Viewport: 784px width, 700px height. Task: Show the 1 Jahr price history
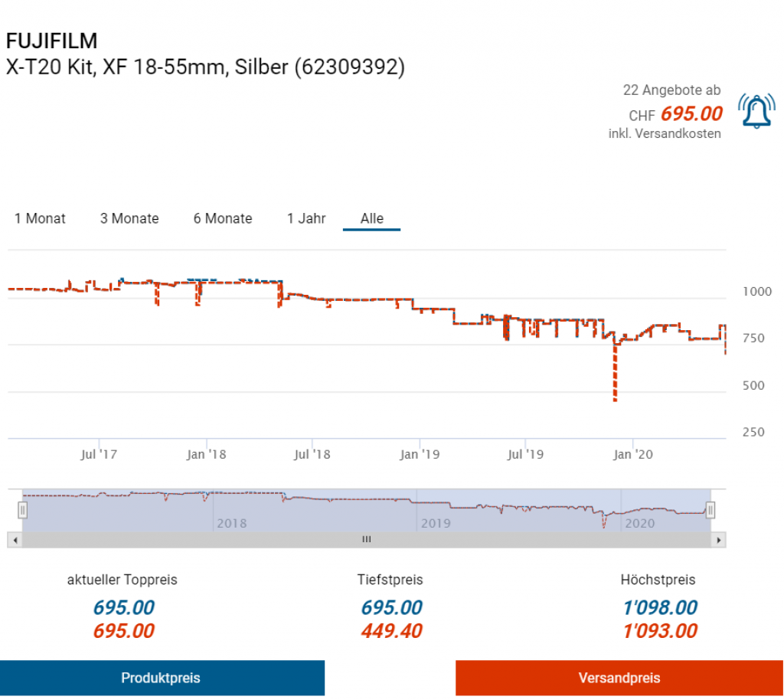click(306, 218)
